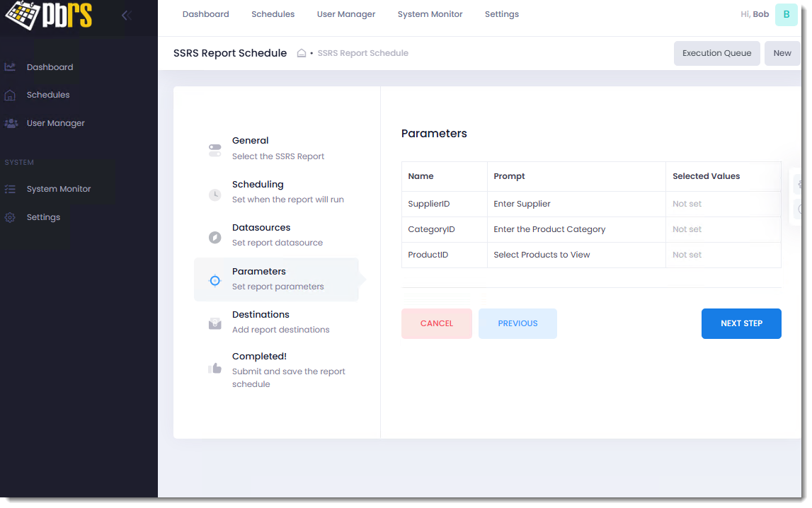Open the Bob user avatar menu
The width and height of the screenshot is (812, 508).
click(x=786, y=14)
